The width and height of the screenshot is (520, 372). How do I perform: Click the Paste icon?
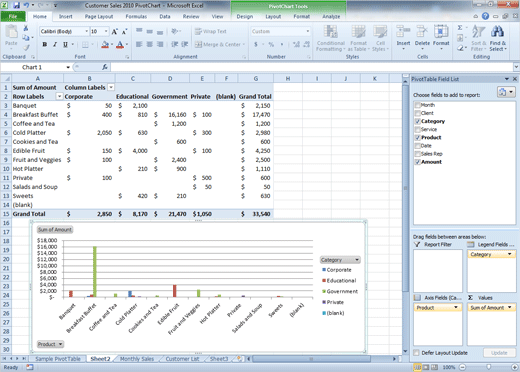click(x=11, y=32)
